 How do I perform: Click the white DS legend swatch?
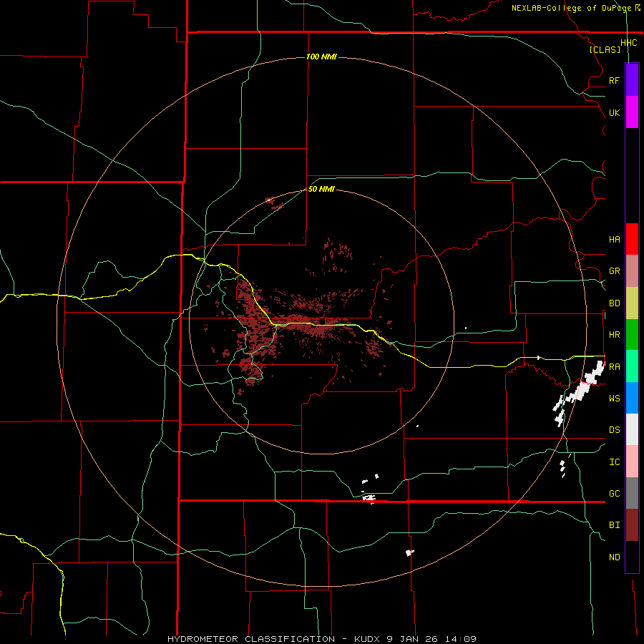click(632, 429)
